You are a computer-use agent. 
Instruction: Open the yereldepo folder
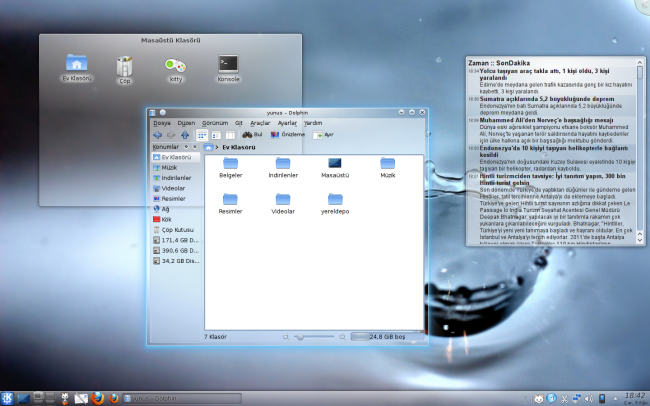coord(333,198)
